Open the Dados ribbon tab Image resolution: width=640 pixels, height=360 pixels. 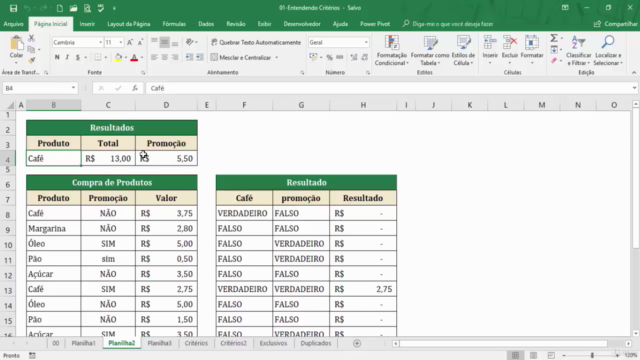pyautogui.click(x=206, y=24)
